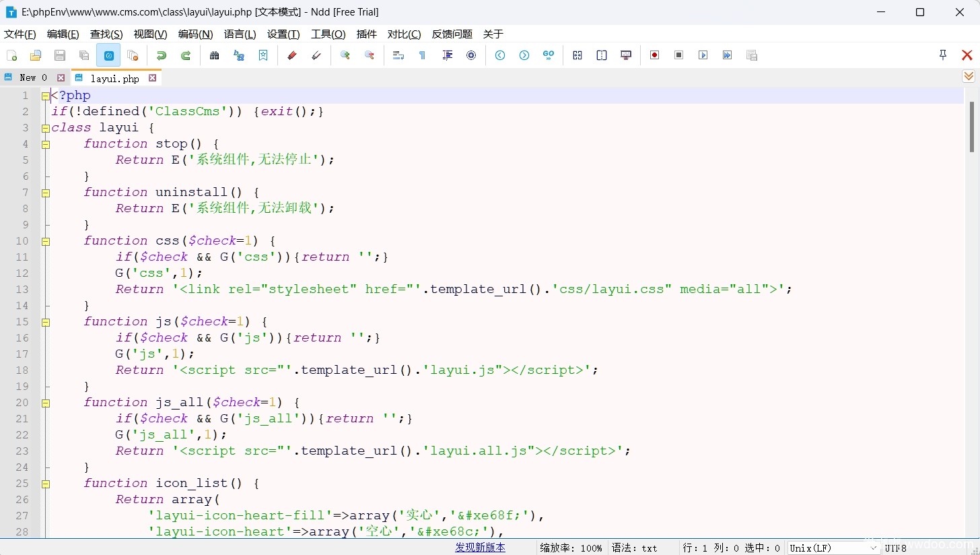Open the 工具(O) menu
This screenshot has height=555, width=980.
click(328, 34)
